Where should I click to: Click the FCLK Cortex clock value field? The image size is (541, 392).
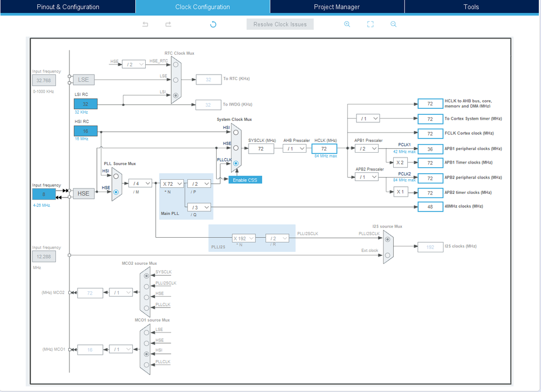(x=430, y=134)
